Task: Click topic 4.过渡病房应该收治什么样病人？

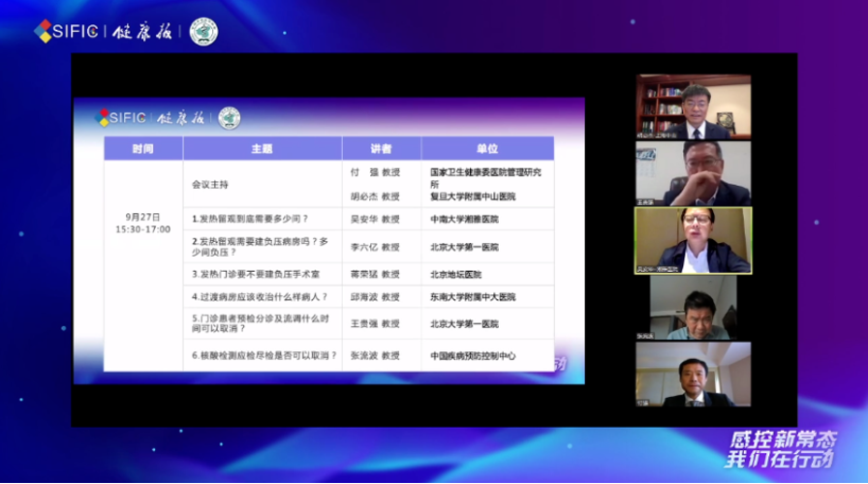Action: (x=260, y=297)
